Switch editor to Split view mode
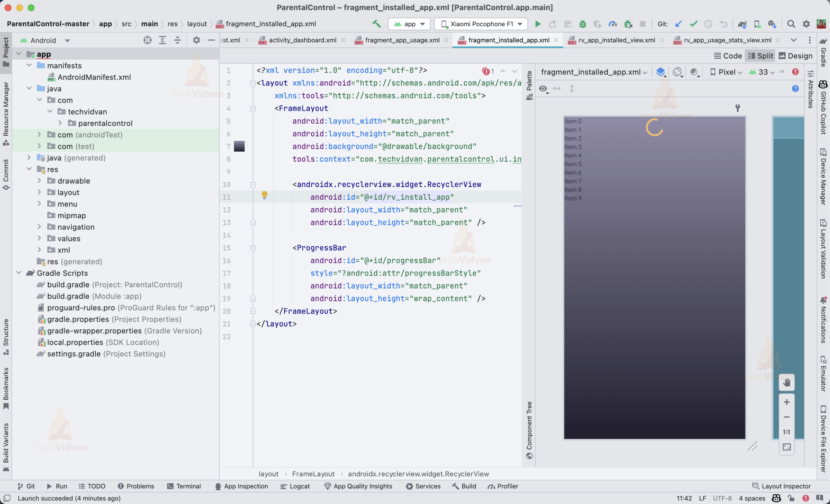The image size is (830, 504). coord(760,56)
